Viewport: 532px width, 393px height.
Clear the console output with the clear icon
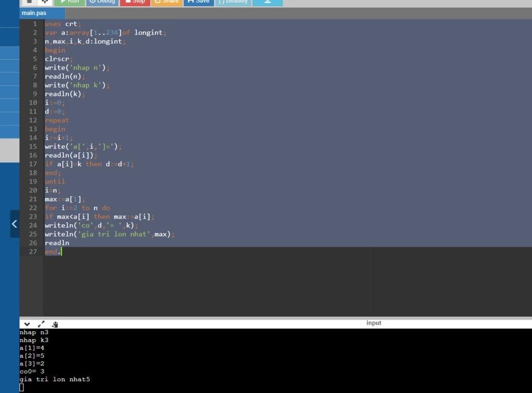55,324
